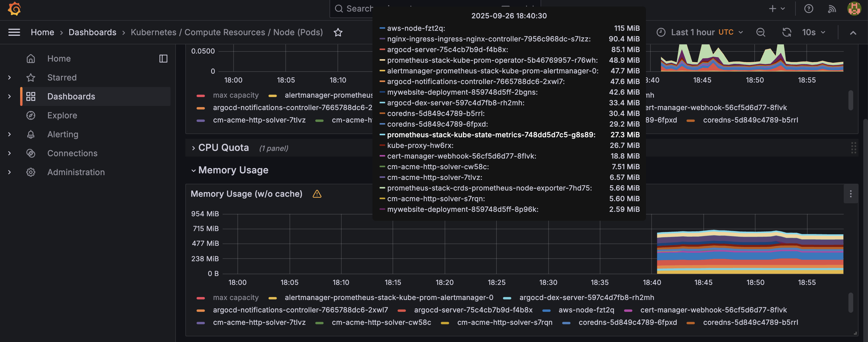Viewport: 868px width, 342px height.
Task: Click the user avatar profile picture
Action: (854, 9)
